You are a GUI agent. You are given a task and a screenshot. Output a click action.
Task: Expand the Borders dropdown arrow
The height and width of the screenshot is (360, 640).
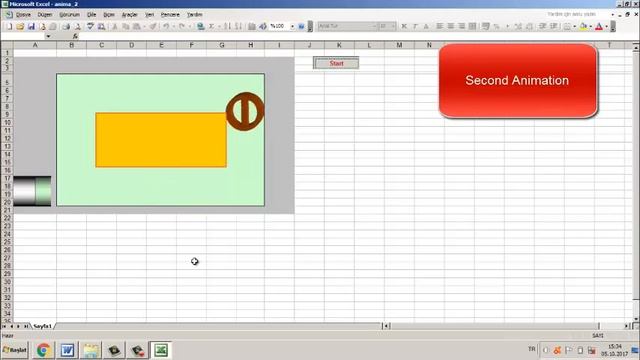tap(575, 27)
